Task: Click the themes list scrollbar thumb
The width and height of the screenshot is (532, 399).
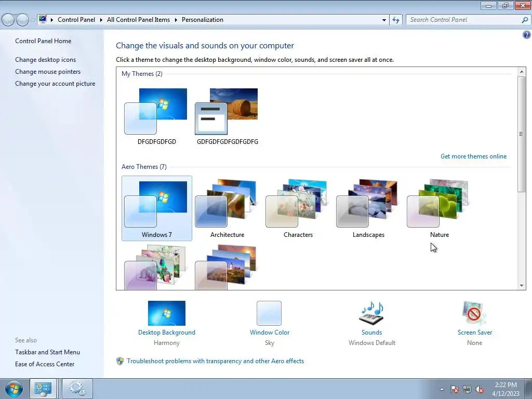Action: click(522, 134)
